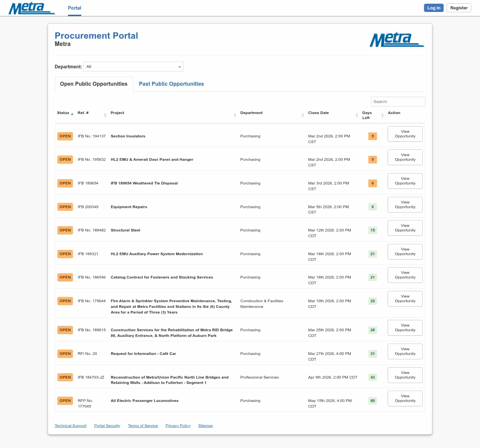This screenshot has width=480, height=448.
Task: Click the Structural Steel project title
Action: point(125,230)
